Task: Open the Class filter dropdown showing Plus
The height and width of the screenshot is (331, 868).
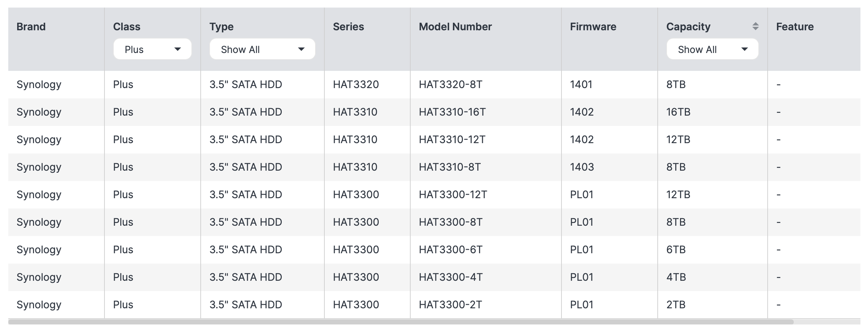Action: click(152, 49)
